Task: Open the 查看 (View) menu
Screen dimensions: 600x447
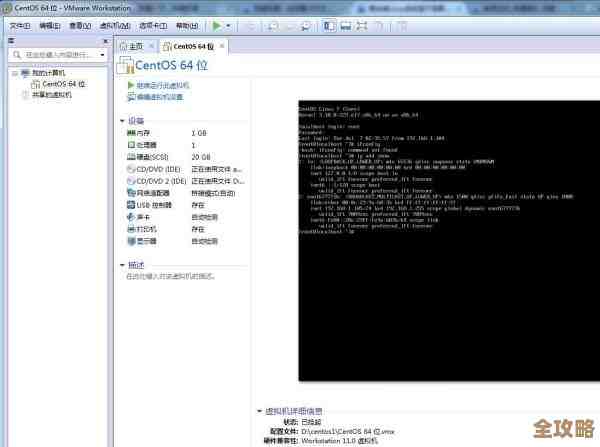Action: pyautogui.click(x=80, y=26)
